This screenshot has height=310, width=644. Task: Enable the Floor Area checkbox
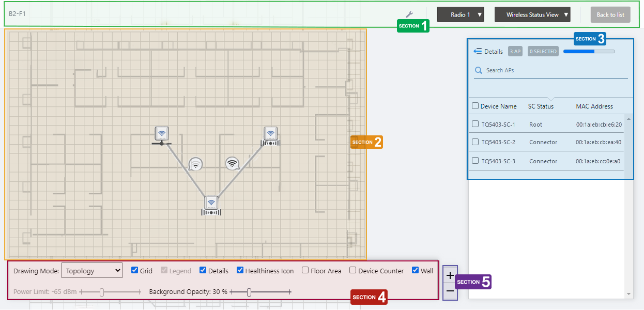click(x=305, y=270)
